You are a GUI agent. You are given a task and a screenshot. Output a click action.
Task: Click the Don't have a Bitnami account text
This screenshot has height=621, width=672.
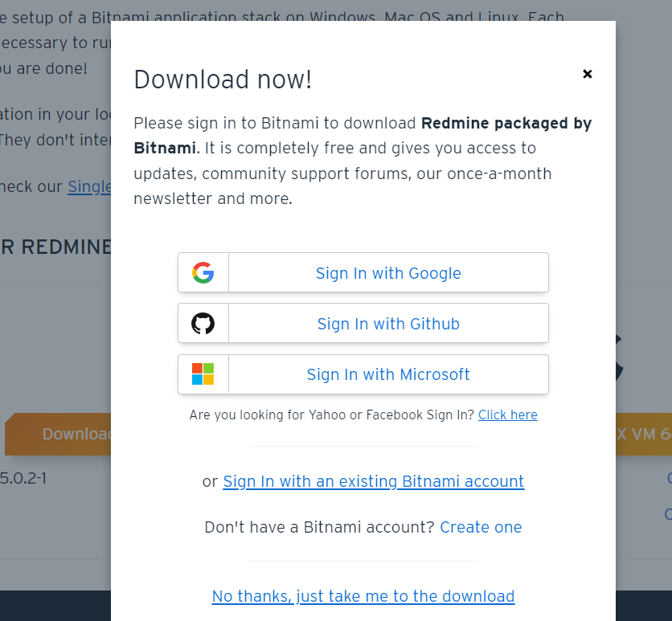pos(320,527)
